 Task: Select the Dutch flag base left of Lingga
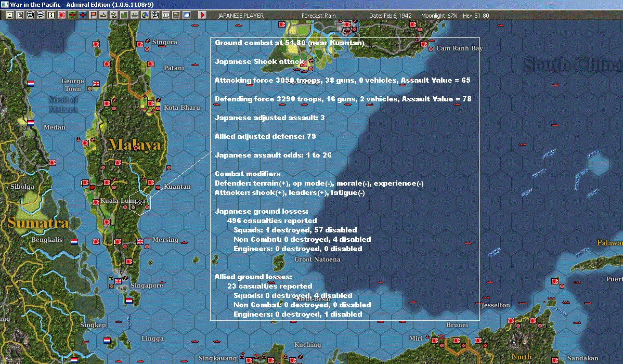pos(107,340)
